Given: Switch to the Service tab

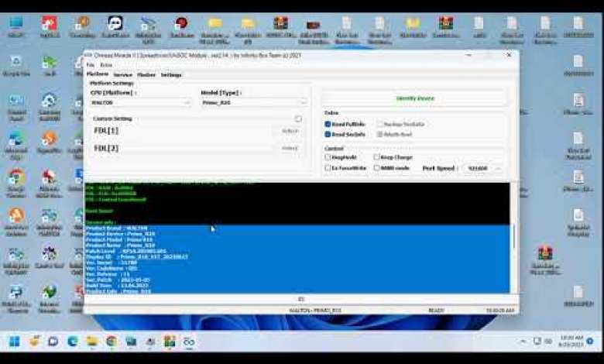Looking at the screenshot, I should click(x=123, y=74).
